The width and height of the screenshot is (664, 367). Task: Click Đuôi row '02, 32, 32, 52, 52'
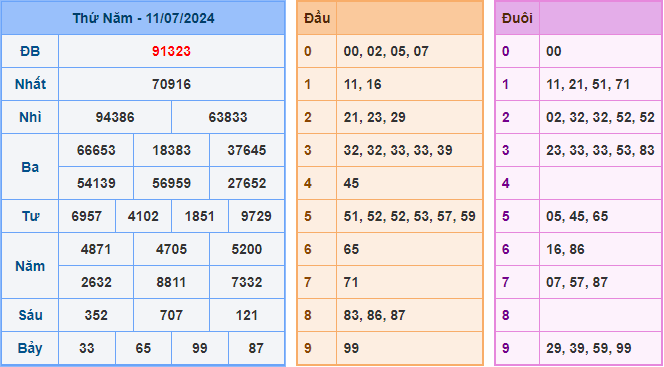point(600,118)
